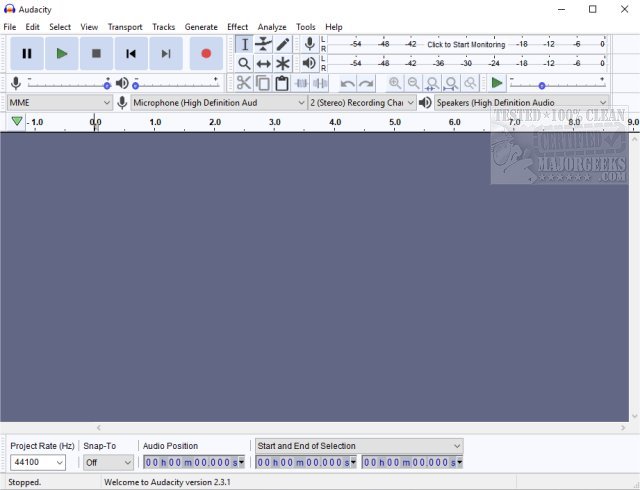Image resolution: width=640 pixels, height=490 pixels.
Task: Open the View menu
Action: (x=89, y=27)
